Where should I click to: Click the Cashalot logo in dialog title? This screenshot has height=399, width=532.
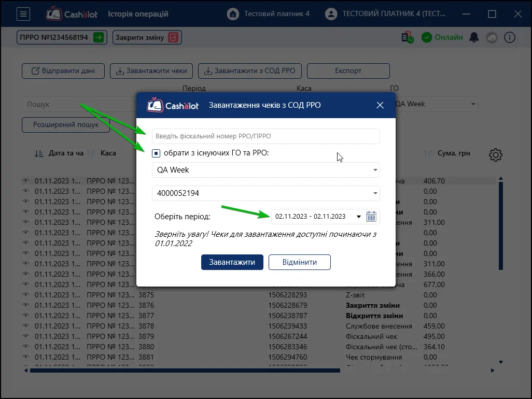(x=173, y=105)
